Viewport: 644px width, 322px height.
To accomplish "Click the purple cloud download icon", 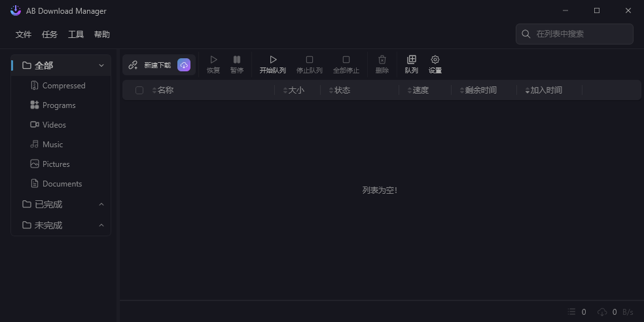I will click(x=184, y=65).
